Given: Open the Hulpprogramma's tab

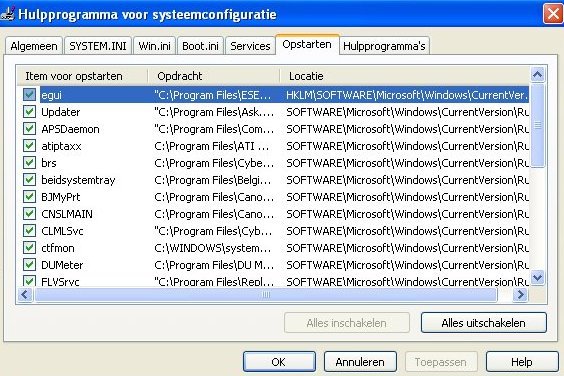Looking at the screenshot, I should [384, 46].
